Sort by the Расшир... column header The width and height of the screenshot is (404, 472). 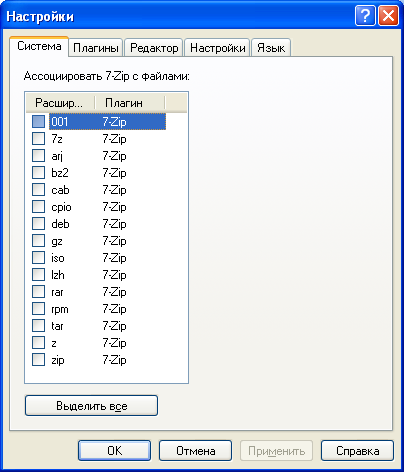click(x=61, y=103)
